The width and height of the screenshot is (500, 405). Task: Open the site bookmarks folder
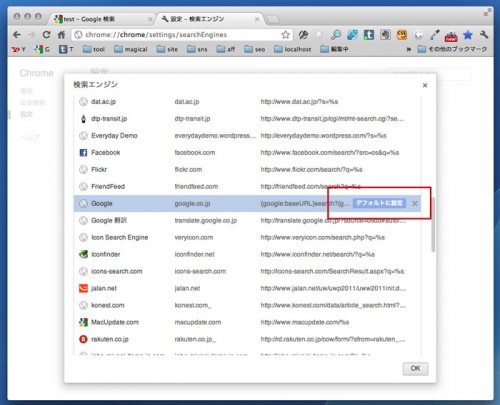tap(167, 49)
